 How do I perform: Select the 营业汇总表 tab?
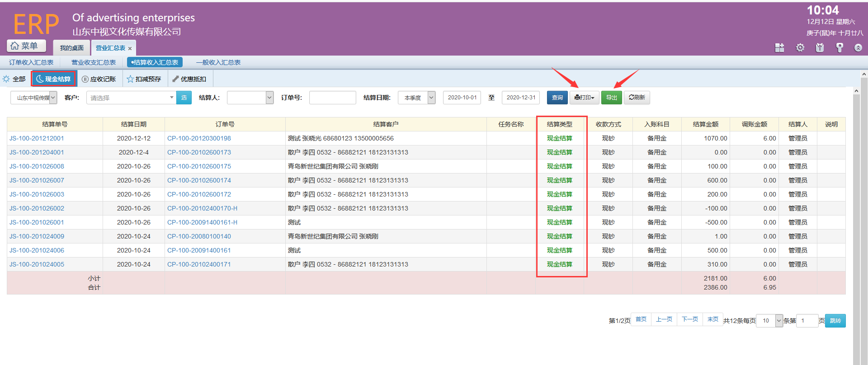coord(110,48)
